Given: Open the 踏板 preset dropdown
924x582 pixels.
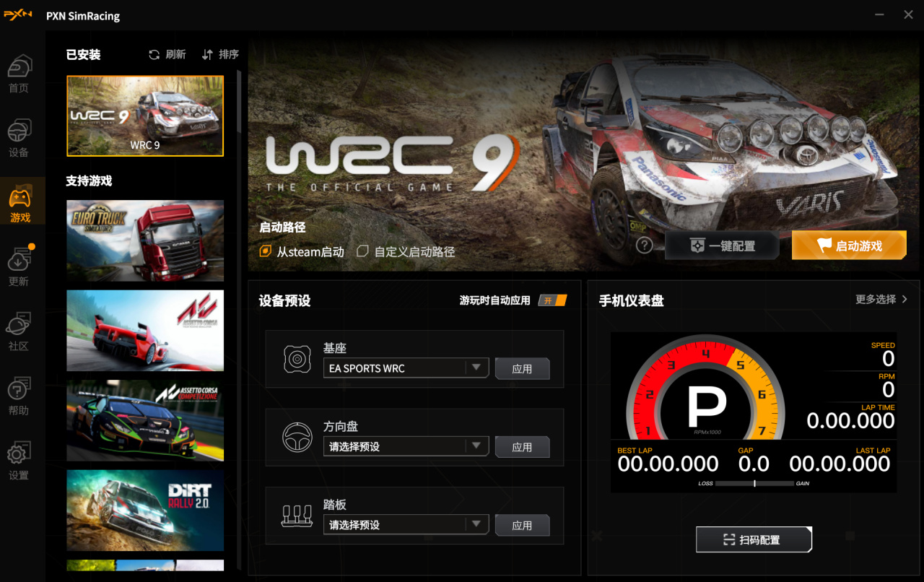Looking at the screenshot, I should [406, 525].
